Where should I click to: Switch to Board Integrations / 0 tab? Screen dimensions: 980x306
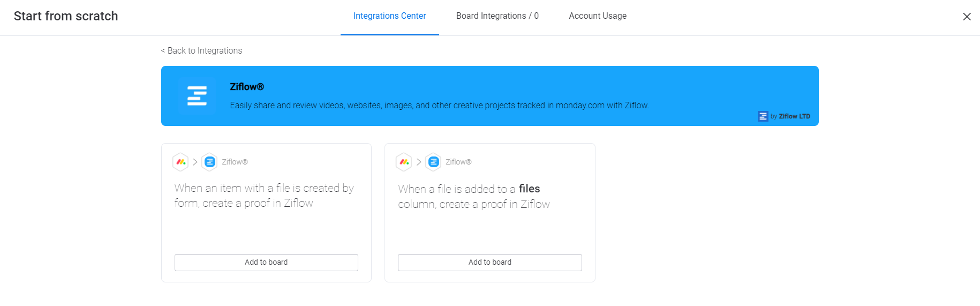coord(497,16)
